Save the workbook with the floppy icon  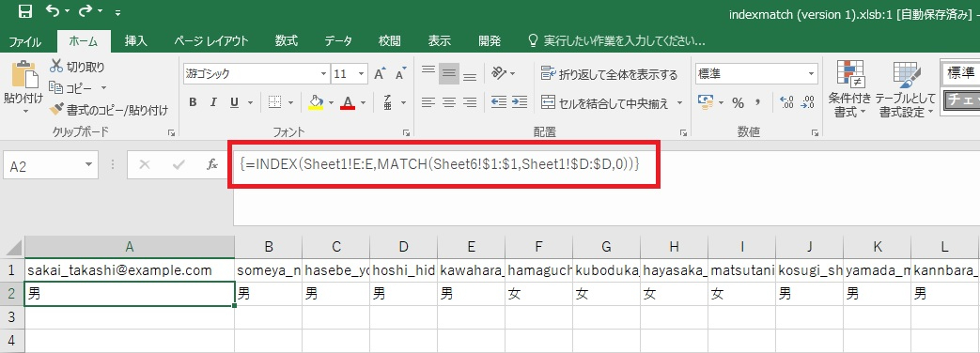[25, 11]
